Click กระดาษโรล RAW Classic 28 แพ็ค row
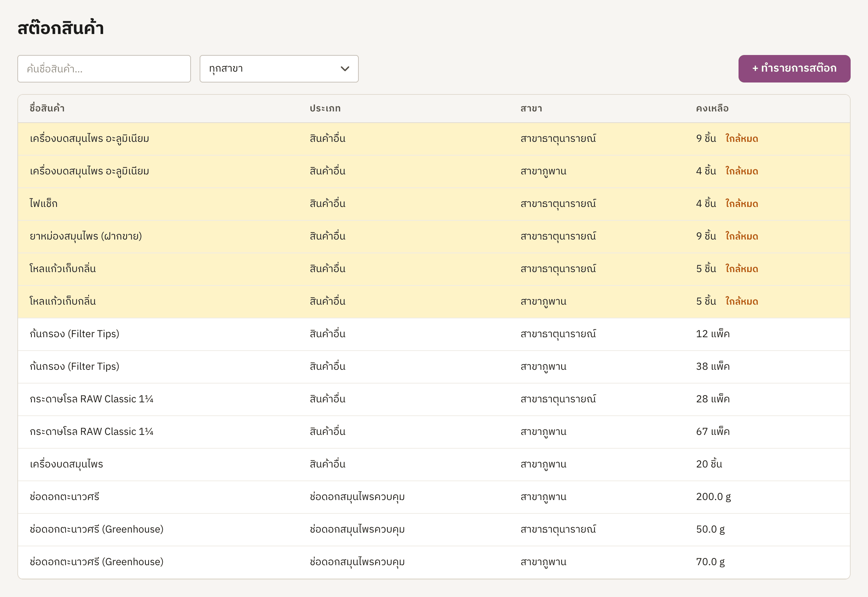Image resolution: width=868 pixels, height=597 pixels. click(434, 399)
